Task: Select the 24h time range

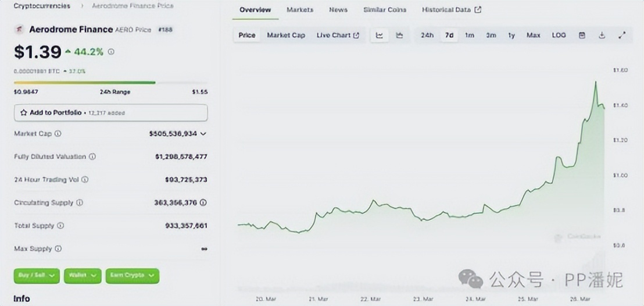Action: click(x=427, y=35)
